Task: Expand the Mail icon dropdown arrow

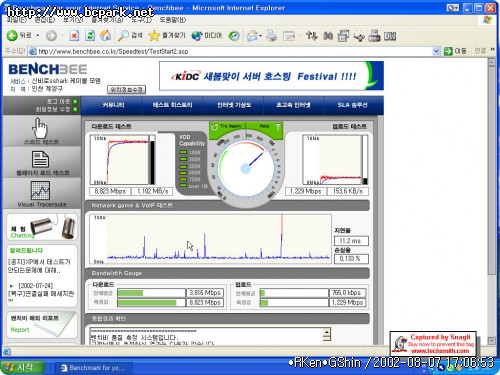Action: 260,36
